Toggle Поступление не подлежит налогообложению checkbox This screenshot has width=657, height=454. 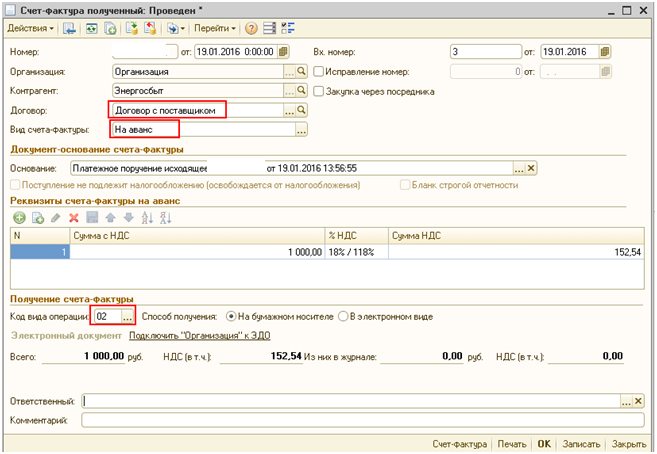(16, 185)
